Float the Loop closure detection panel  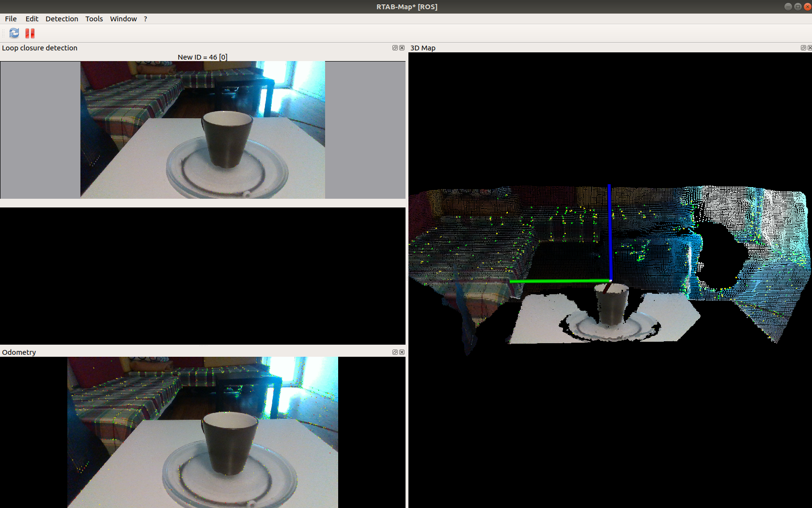394,48
